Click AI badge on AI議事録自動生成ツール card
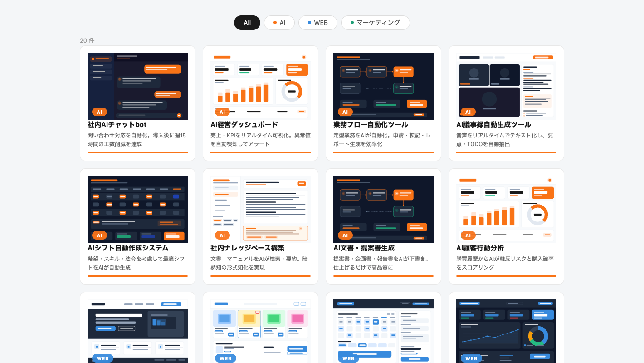Viewport: 644px width, 363px height. (468, 112)
